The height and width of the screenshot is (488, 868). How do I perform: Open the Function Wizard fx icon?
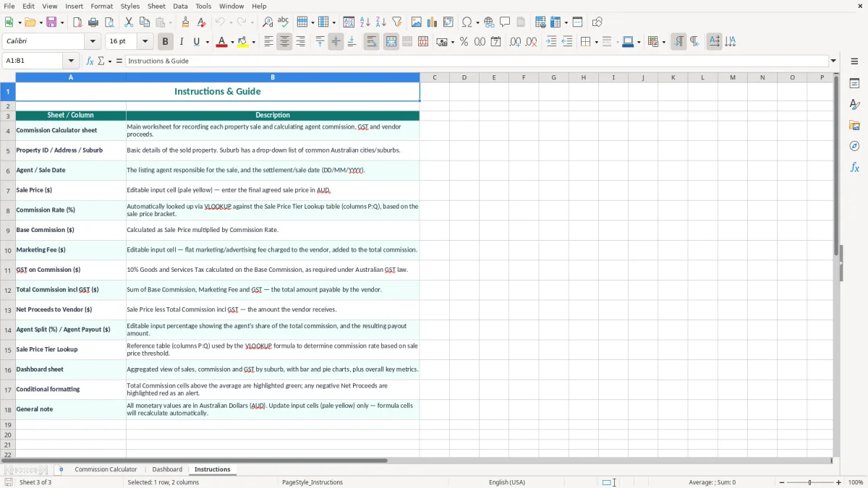[90, 61]
